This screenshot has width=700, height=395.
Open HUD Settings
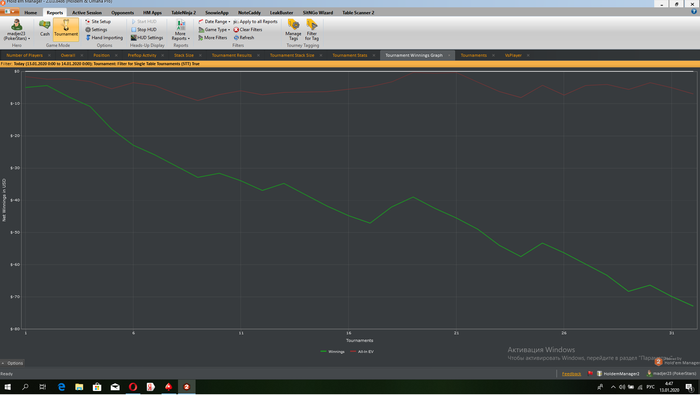pyautogui.click(x=147, y=37)
